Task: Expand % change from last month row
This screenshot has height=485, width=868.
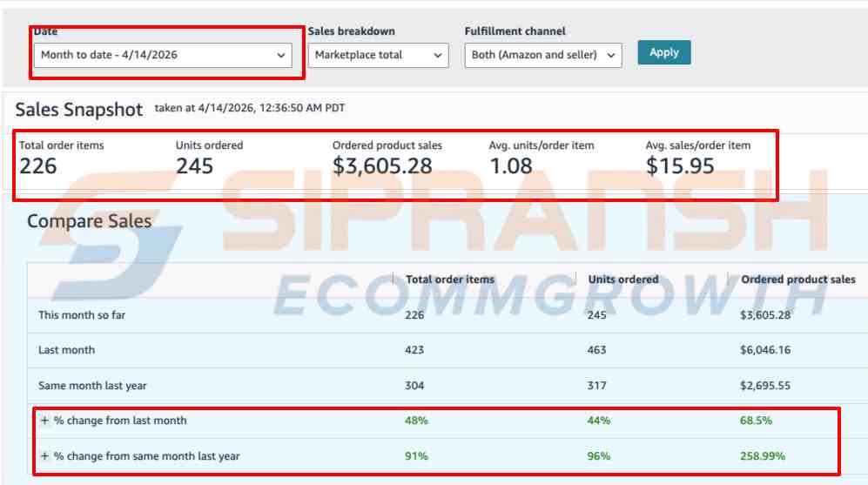Action: [44, 421]
